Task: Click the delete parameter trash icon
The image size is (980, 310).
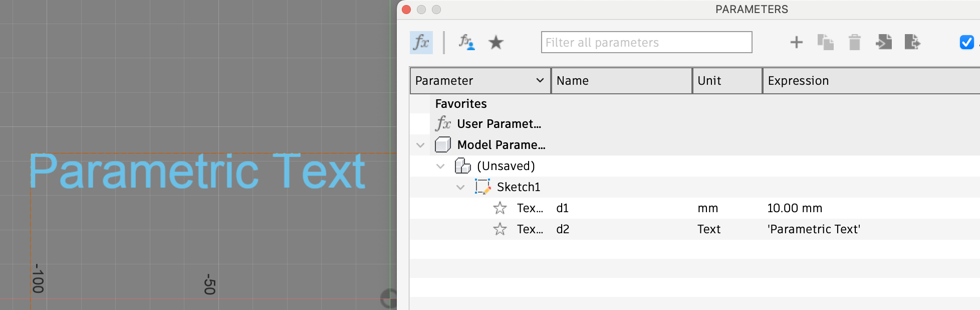Action: coord(855,43)
